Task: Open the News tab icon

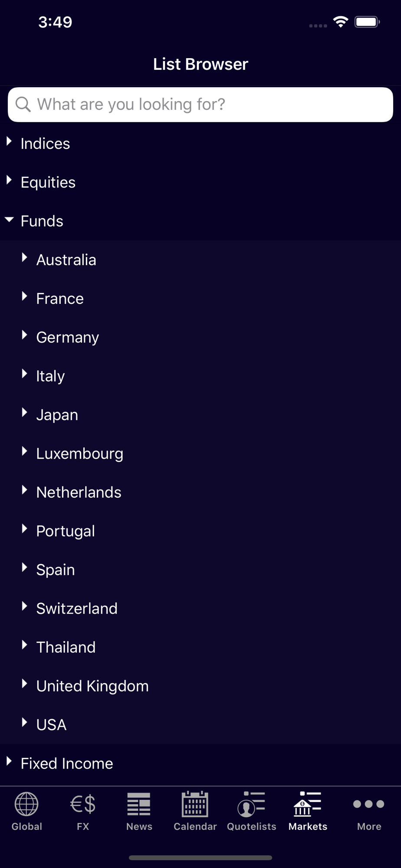Action: tap(139, 804)
